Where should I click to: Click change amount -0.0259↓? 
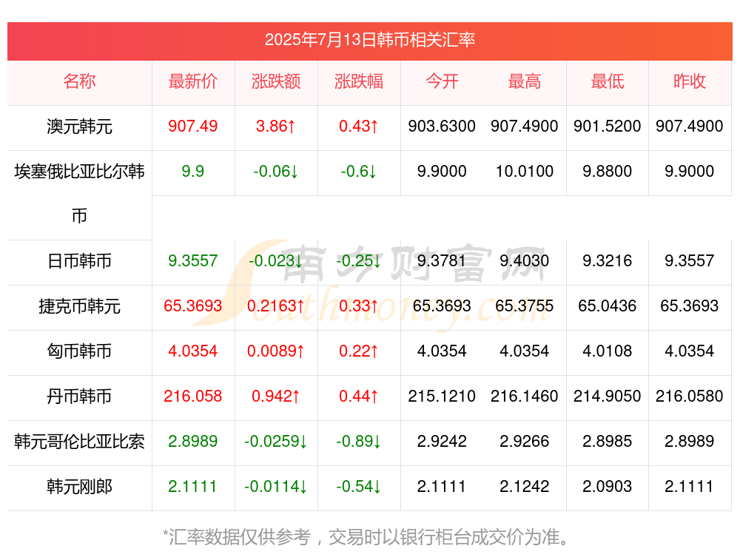point(276,442)
